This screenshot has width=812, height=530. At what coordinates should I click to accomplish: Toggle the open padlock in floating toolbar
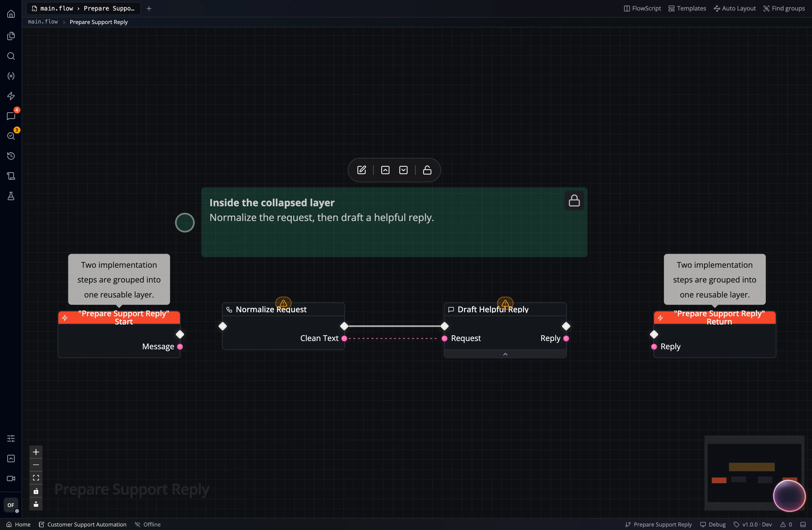427,170
